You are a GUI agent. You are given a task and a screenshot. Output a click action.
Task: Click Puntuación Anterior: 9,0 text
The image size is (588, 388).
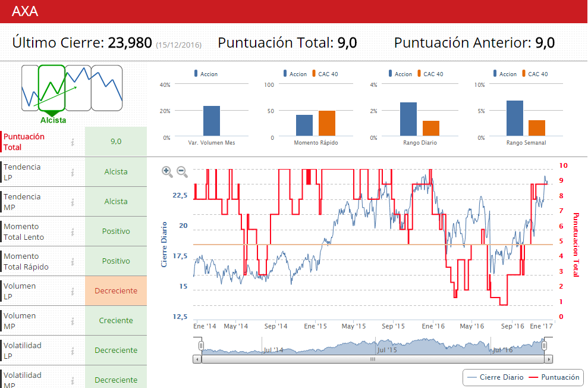(x=474, y=43)
